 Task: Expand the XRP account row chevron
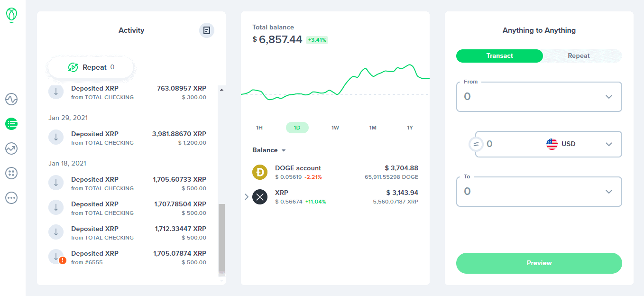(246, 196)
